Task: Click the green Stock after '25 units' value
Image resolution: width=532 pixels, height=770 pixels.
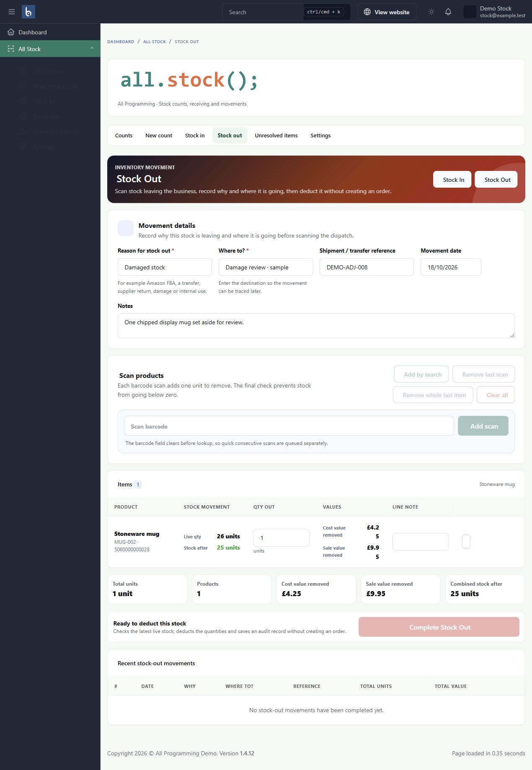Action: click(x=228, y=548)
